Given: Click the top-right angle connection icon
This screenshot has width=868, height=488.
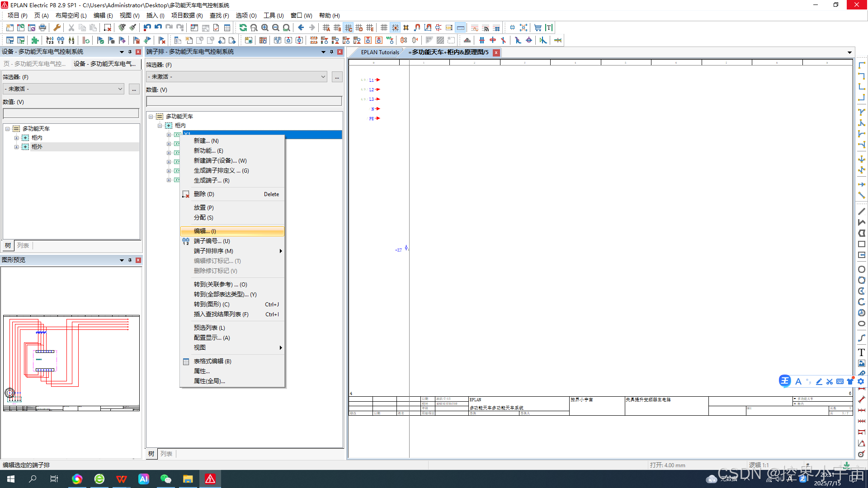Looking at the screenshot, I should (862, 76).
